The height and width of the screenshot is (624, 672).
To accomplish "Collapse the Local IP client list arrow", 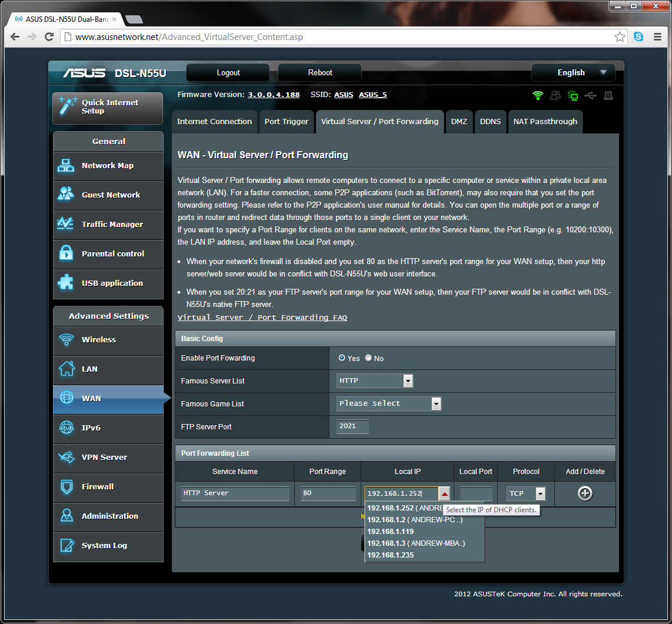I will (x=444, y=494).
